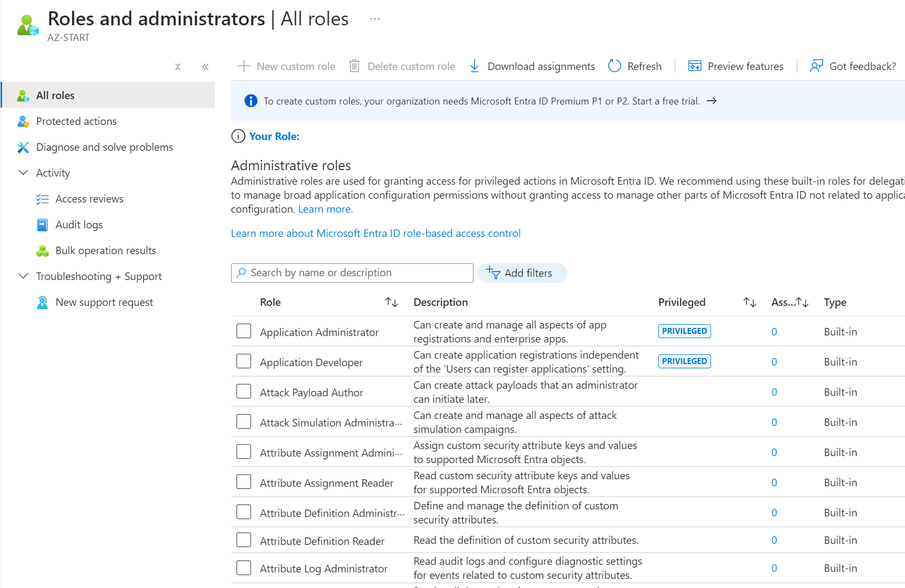This screenshot has height=588, width=905.
Task: Click the New support request icon
Action: [43, 302]
